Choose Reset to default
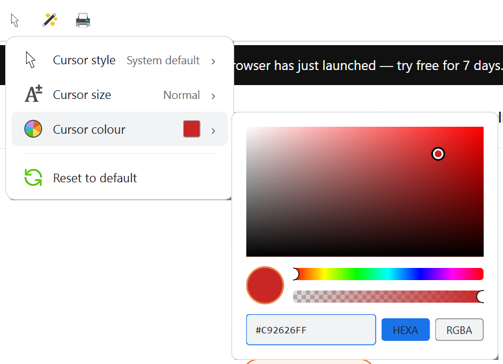This screenshot has width=503, height=364. tap(120, 178)
